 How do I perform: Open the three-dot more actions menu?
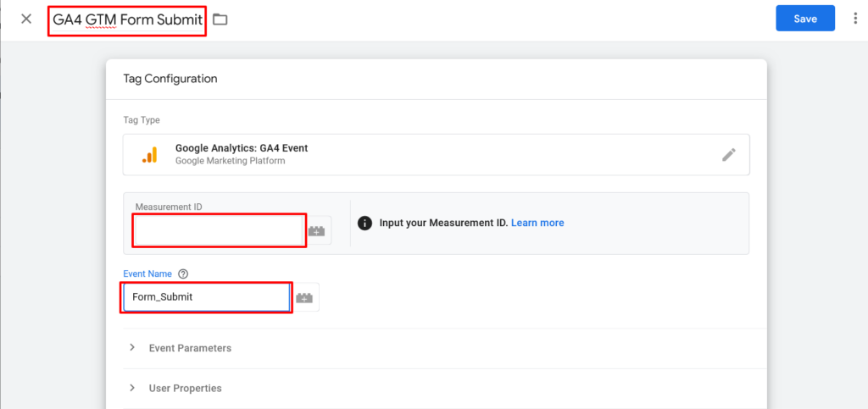[856, 19]
